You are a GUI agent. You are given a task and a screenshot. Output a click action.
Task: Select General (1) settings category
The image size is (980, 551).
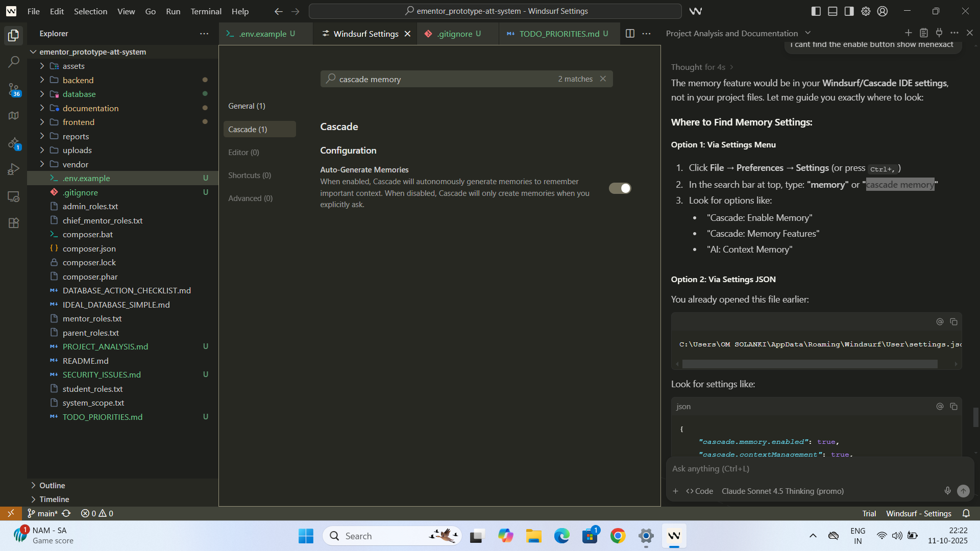(259, 106)
